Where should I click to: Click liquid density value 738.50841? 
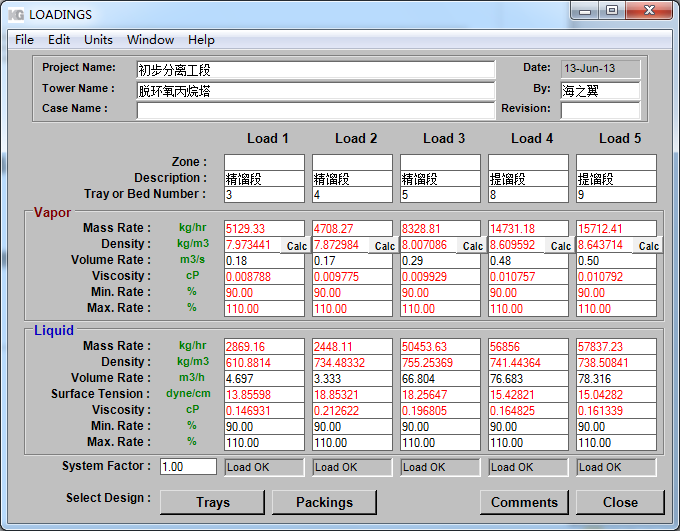pos(616,363)
